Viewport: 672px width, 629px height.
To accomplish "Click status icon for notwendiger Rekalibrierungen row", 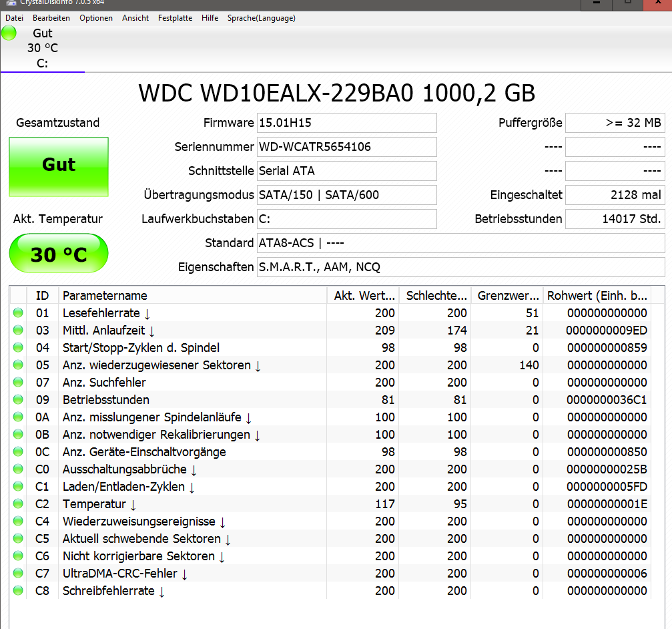I will coord(18,434).
